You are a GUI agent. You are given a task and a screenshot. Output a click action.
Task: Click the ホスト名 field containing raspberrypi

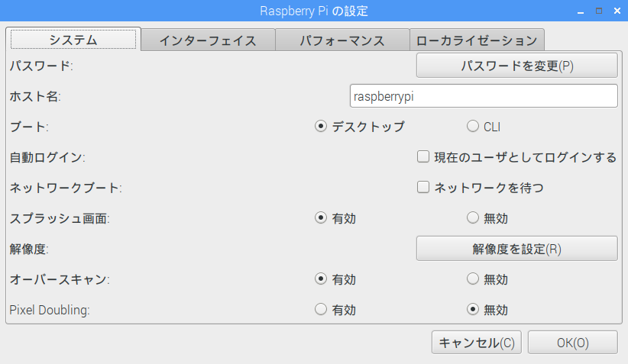(x=484, y=96)
